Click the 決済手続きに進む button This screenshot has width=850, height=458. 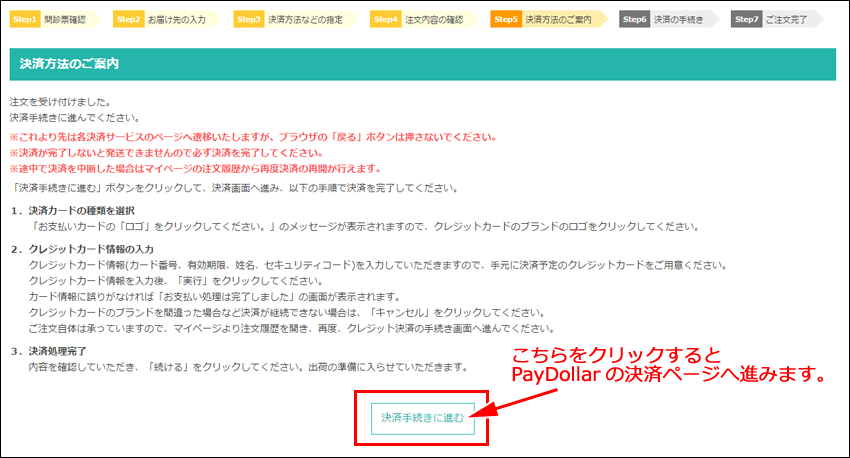pos(422,418)
